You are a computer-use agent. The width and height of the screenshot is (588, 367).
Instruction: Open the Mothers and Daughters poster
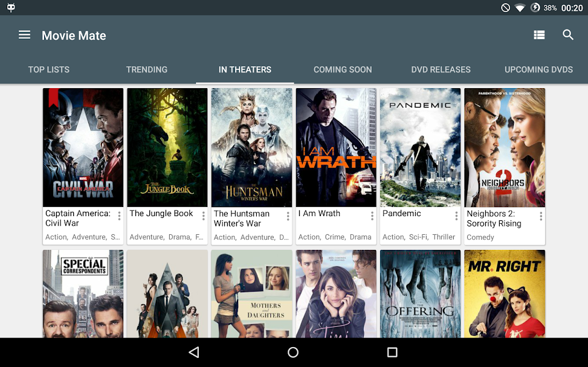pyautogui.click(x=251, y=294)
